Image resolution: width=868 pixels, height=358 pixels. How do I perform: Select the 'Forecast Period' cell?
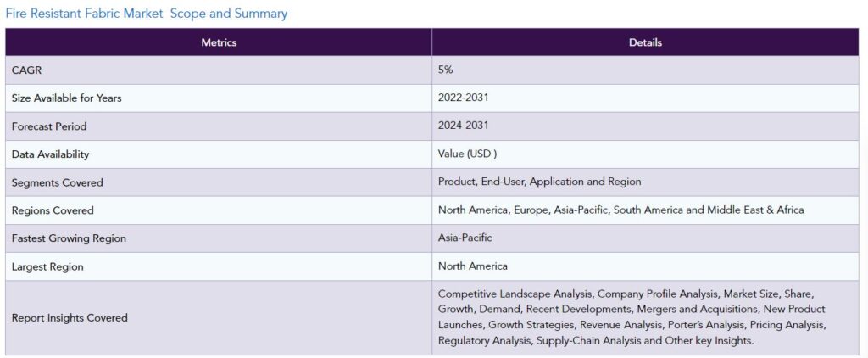[x=219, y=126]
